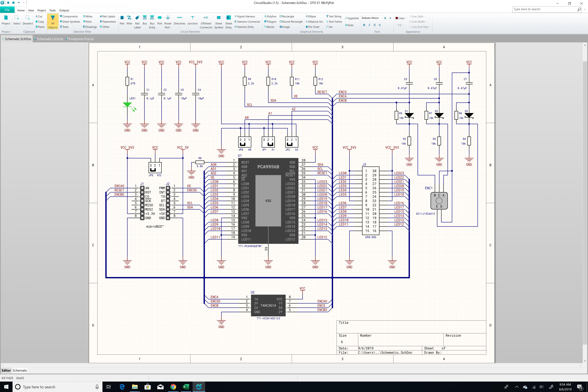
Task: Open Chrome from the Windows taskbar
Action: tap(173, 387)
